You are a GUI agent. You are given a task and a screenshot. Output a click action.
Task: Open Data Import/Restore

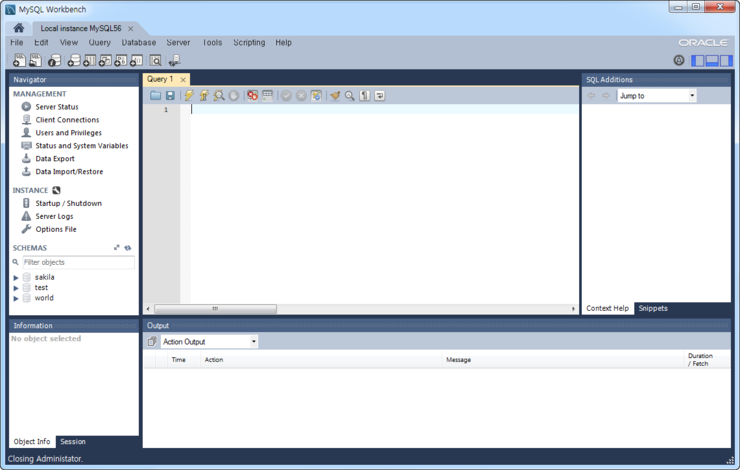point(69,172)
